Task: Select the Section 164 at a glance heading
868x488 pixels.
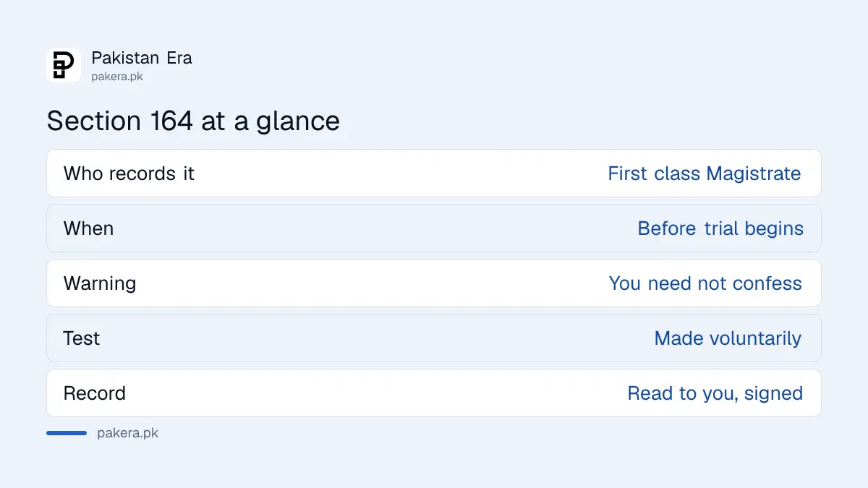Action: coord(193,121)
